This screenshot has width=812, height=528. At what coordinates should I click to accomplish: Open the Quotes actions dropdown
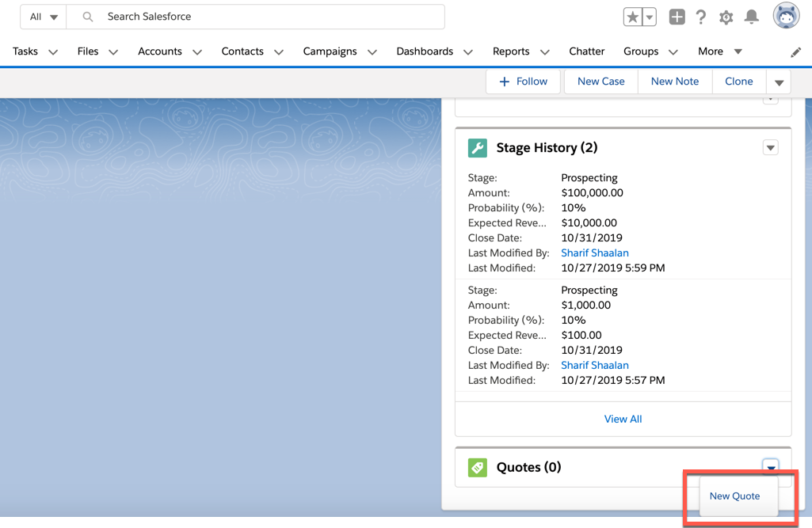point(771,466)
